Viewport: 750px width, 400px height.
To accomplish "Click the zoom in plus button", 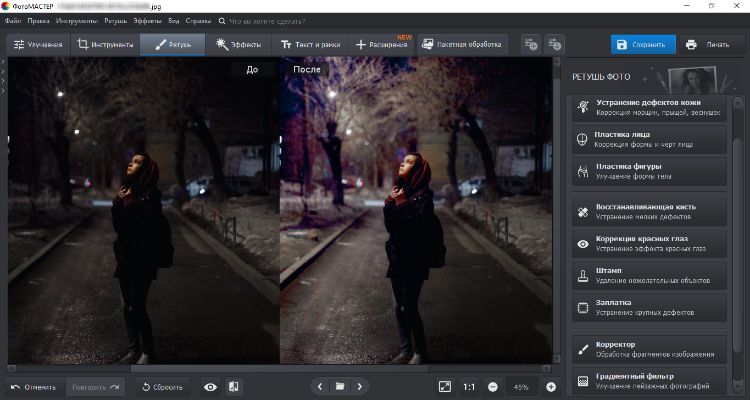I will coord(550,386).
